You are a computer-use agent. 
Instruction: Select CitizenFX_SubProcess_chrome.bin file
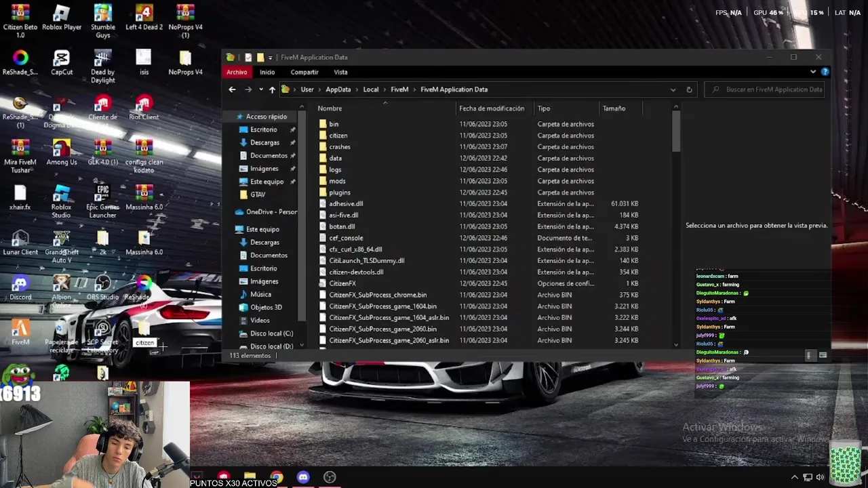[x=378, y=295]
